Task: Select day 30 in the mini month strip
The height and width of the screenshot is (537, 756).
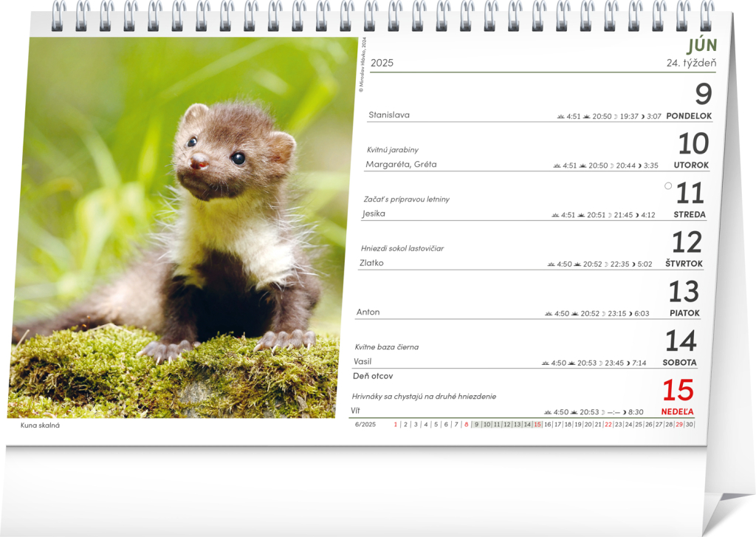Action: coord(689,425)
